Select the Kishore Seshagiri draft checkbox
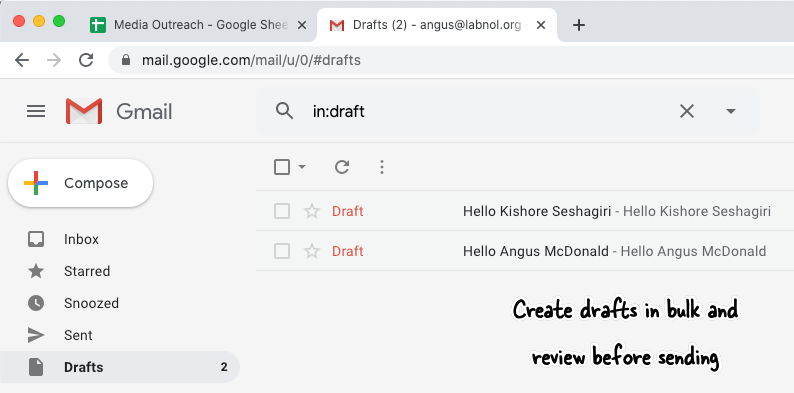Image resolution: width=794 pixels, height=393 pixels. tap(282, 211)
